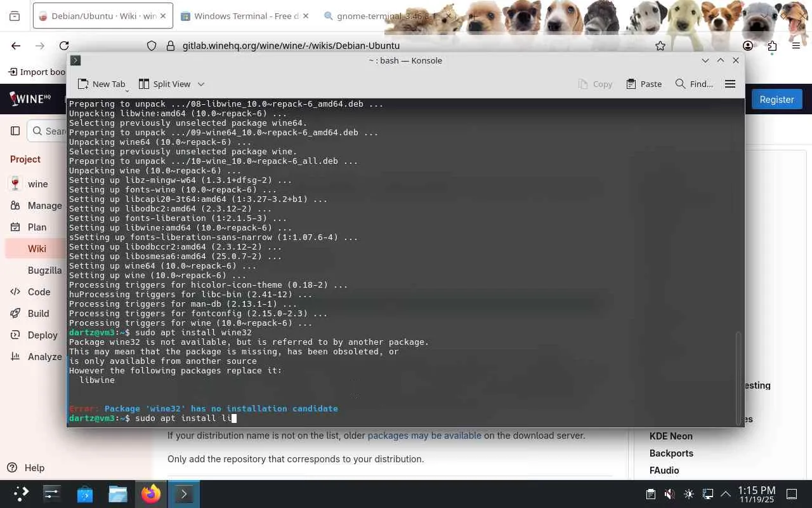The width and height of the screenshot is (812, 508).
Task: Toggle the GitLab sidebar panel icon
Action: (x=15, y=131)
